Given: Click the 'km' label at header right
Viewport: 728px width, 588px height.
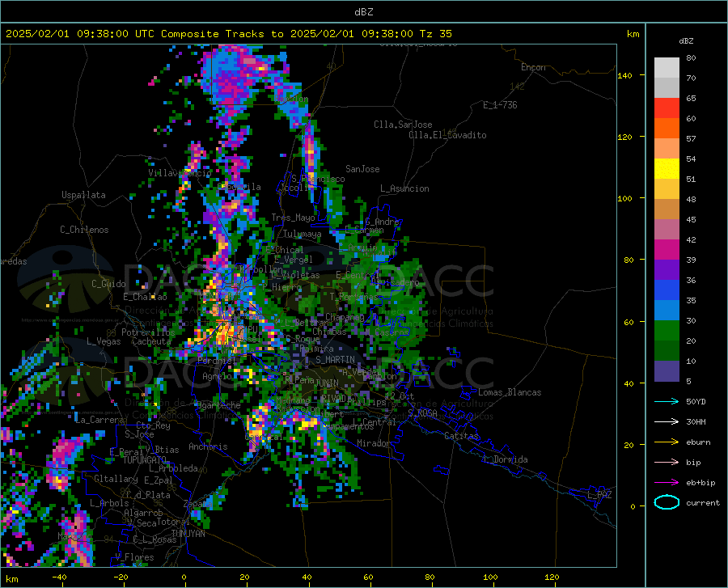Looking at the screenshot, I should [633, 34].
